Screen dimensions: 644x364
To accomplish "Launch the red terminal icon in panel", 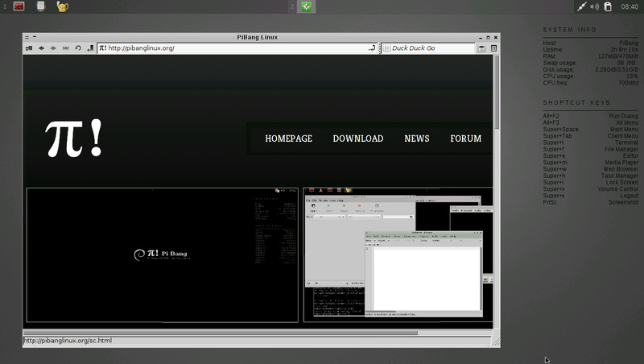I will (19, 6).
